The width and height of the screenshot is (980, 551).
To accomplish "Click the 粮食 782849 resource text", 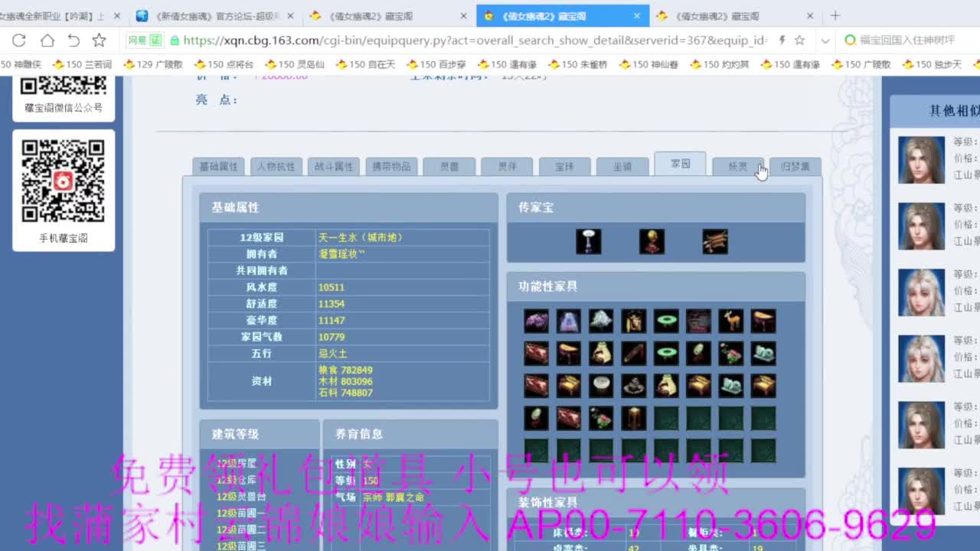I will (x=345, y=370).
